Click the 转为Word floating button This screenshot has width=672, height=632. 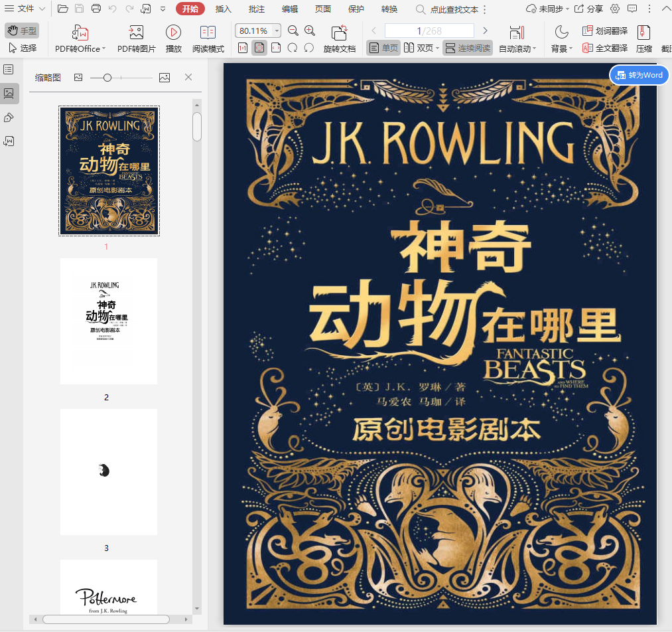[639, 76]
